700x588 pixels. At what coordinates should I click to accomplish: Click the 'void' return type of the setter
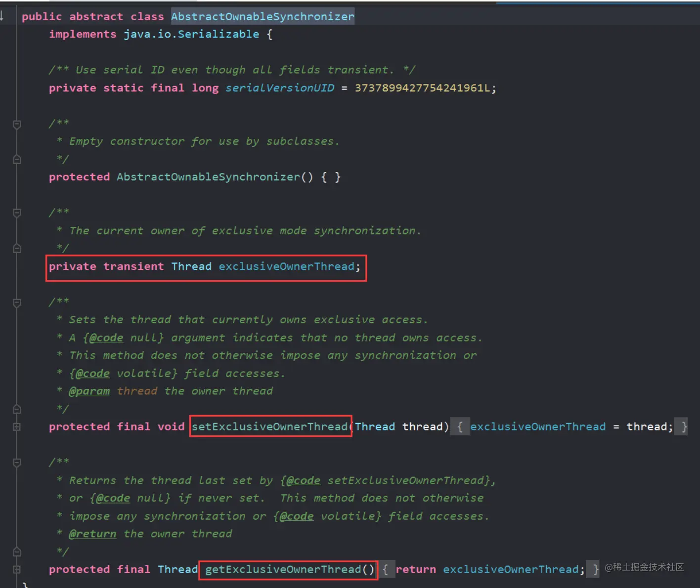pos(171,426)
